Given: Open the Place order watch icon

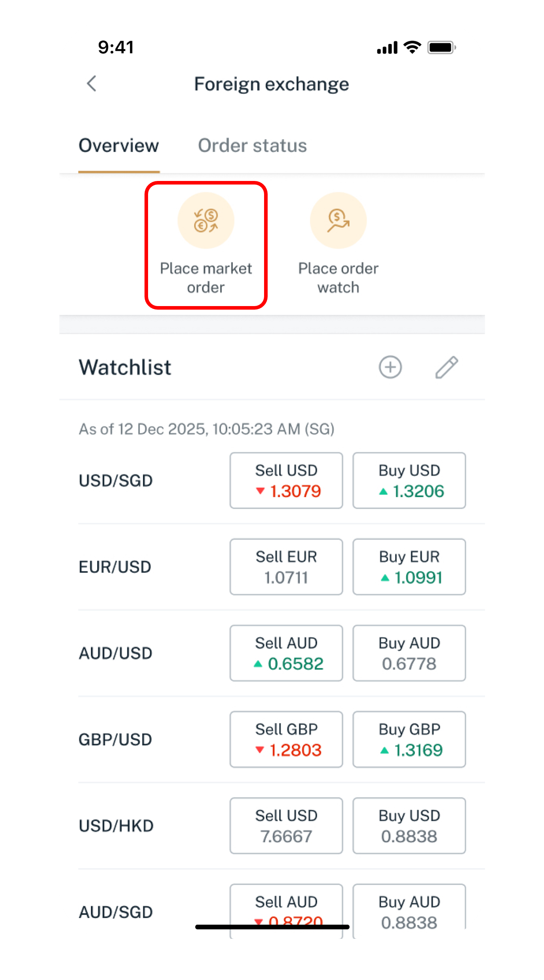Looking at the screenshot, I should coord(338,221).
